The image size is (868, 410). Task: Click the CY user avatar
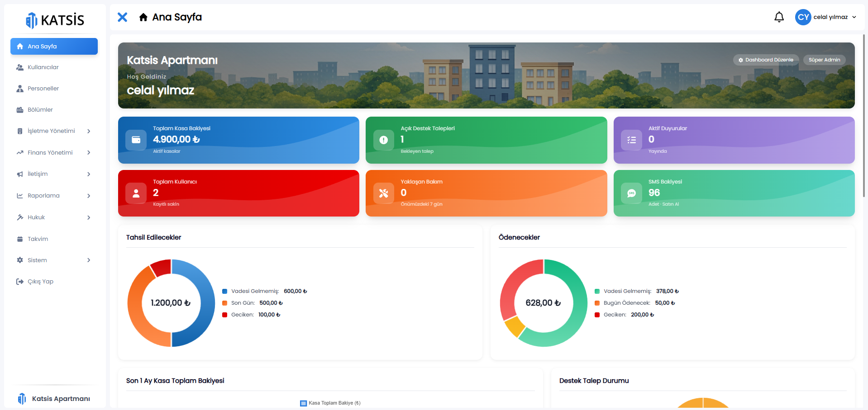click(x=803, y=17)
